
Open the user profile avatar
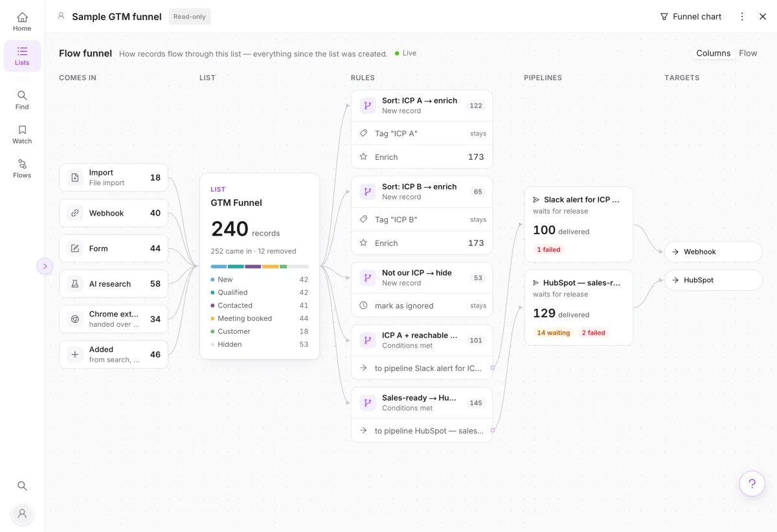[22, 513]
